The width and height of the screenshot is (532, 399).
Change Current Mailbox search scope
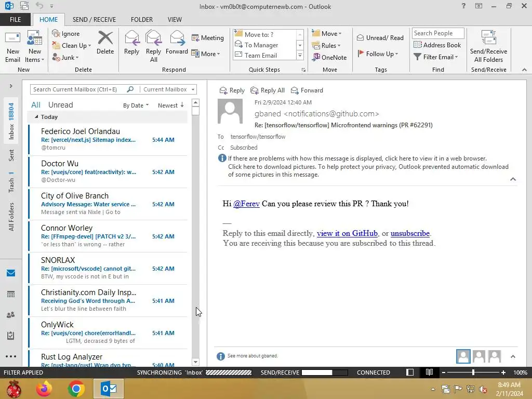tap(169, 89)
